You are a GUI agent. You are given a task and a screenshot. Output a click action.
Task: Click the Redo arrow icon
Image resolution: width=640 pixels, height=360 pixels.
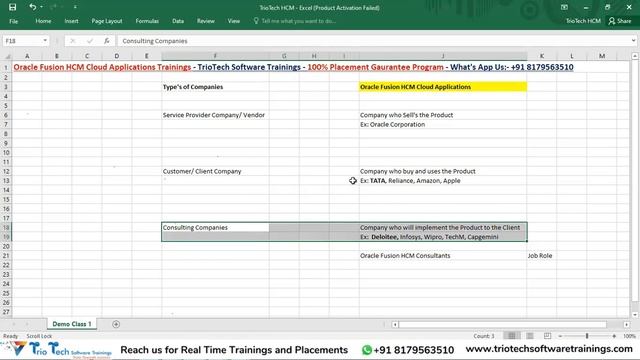[53, 7]
